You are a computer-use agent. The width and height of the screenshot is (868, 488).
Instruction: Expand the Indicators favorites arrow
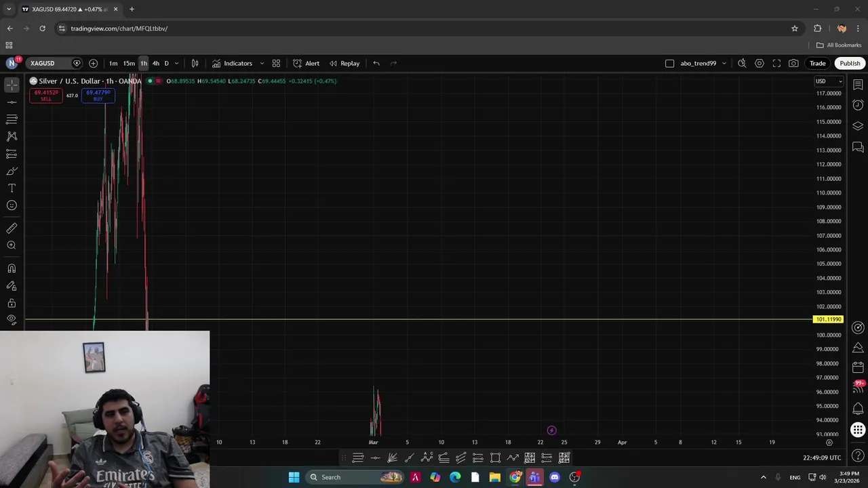(262, 63)
